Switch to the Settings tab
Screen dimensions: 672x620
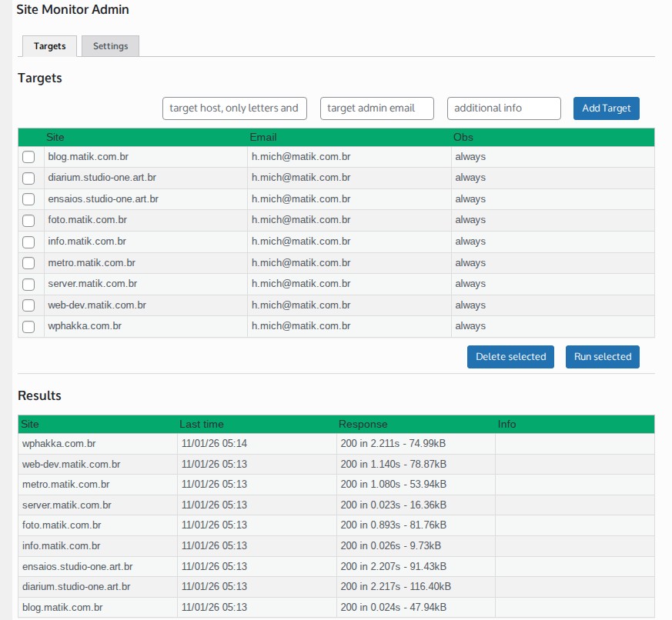[x=110, y=46]
